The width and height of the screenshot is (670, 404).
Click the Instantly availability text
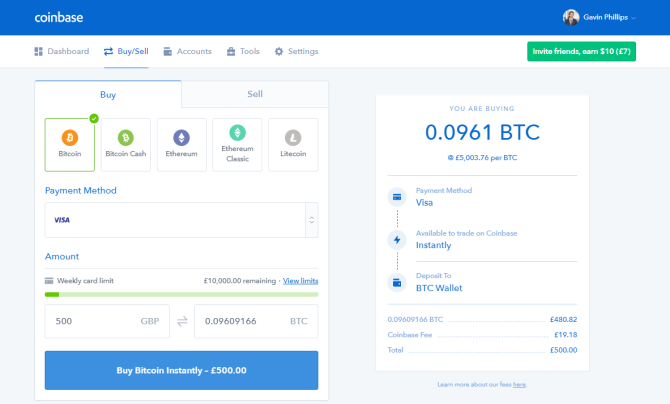coord(434,245)
